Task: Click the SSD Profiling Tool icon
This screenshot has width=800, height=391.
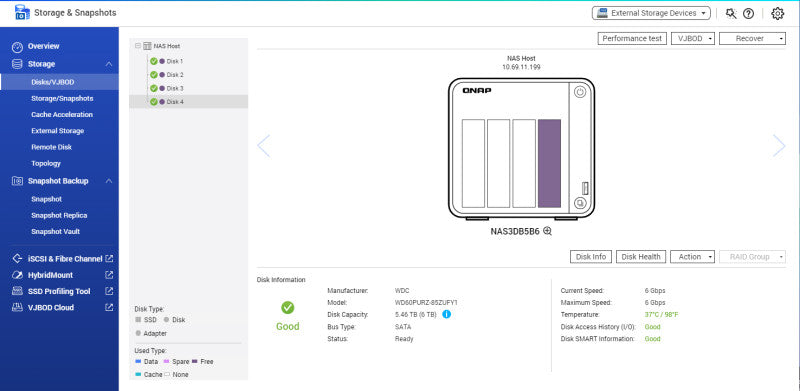Action: coord(17,291)
